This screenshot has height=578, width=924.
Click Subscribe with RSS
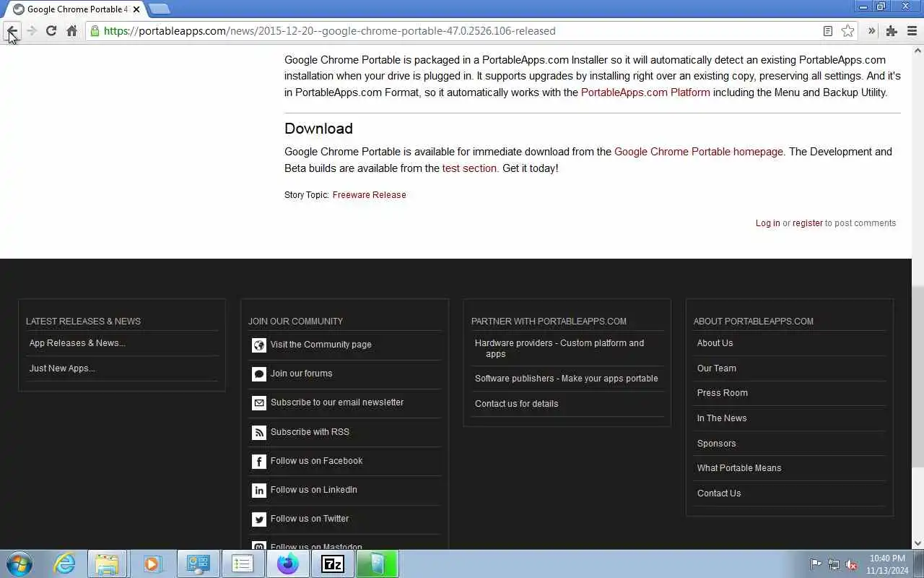(x=310, y=432)
